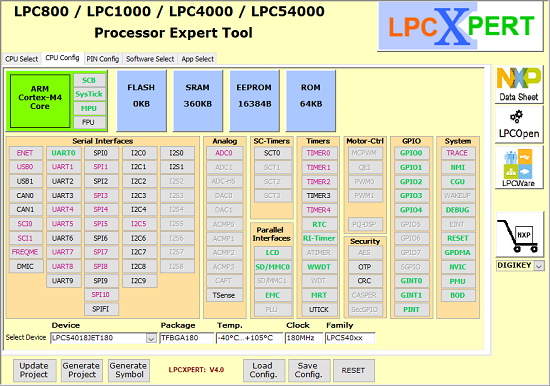
Task: Click the Clock field 180MHz
Action: pos(303,338)
